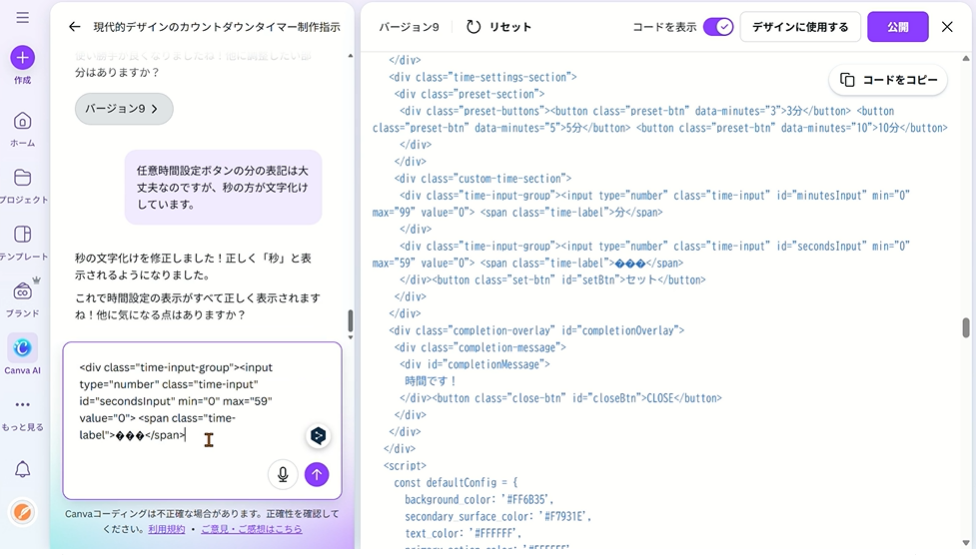Click code line secondary_surface_color '#F7931E'
Viewport: 976px width, 555px height.
(x=498, y=516)
